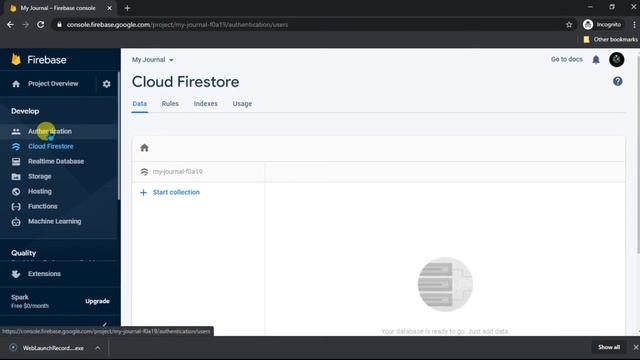Click Show all downloads button
Image resolution: width=640 pixels, height=360 pixels.
tap(609, 347)
